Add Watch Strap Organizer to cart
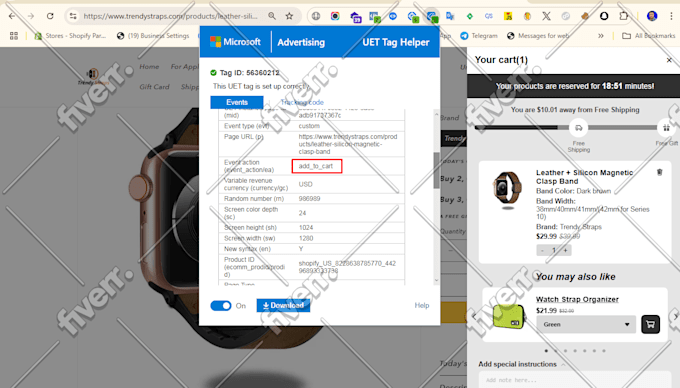This screenshot has height=388, width=680. point(651,324)
